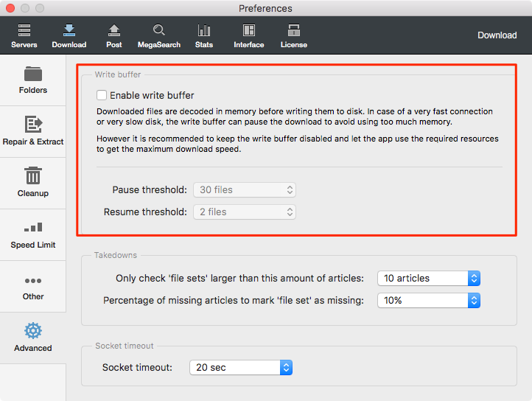This screenshot has height=401, width=532.
Task: Open the 10 articles dropdown
Action: tap(429, 279)
